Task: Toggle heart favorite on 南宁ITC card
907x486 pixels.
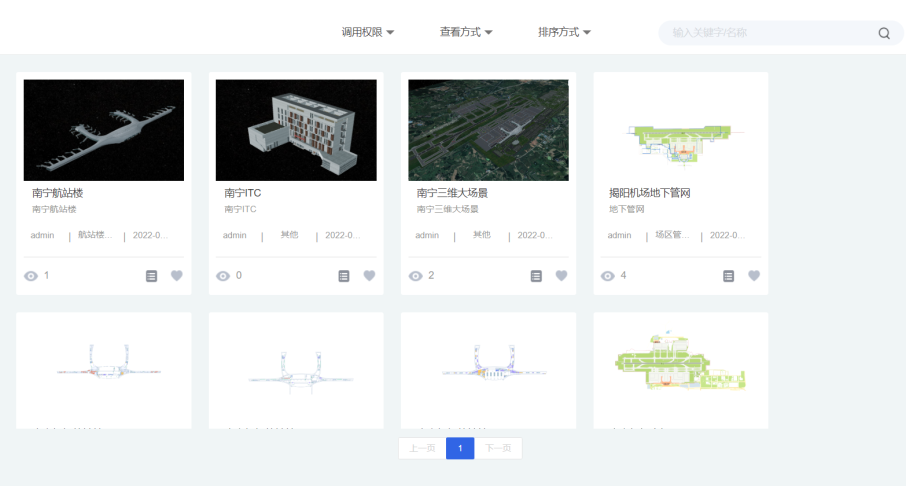Action: tap(369, 276)
